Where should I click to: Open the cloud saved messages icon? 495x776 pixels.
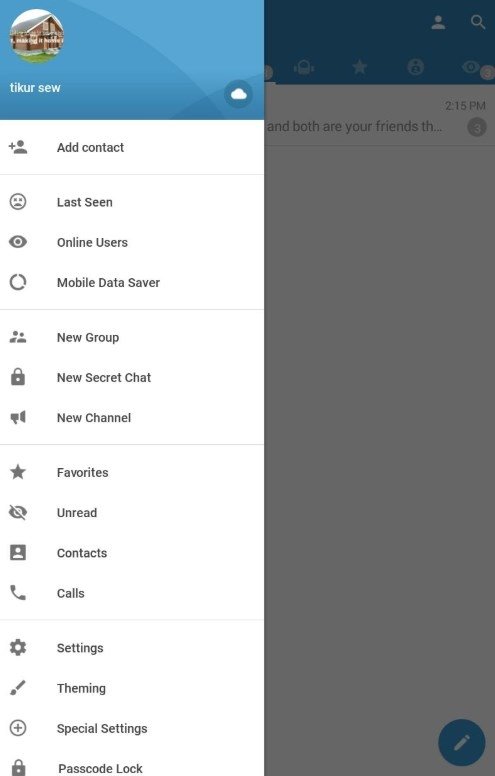[238, 94]
